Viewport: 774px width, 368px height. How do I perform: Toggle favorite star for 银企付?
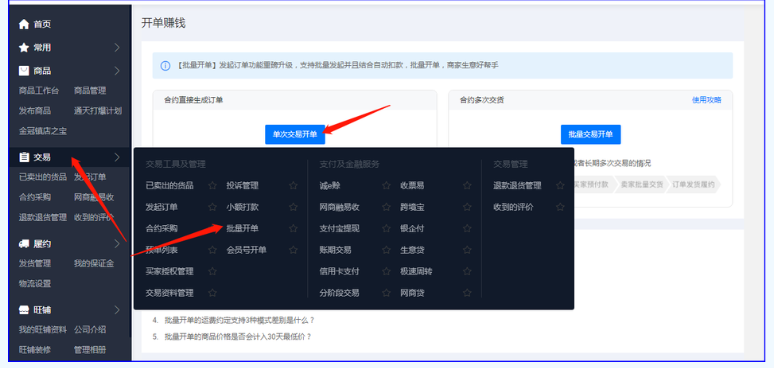(467, 228)
